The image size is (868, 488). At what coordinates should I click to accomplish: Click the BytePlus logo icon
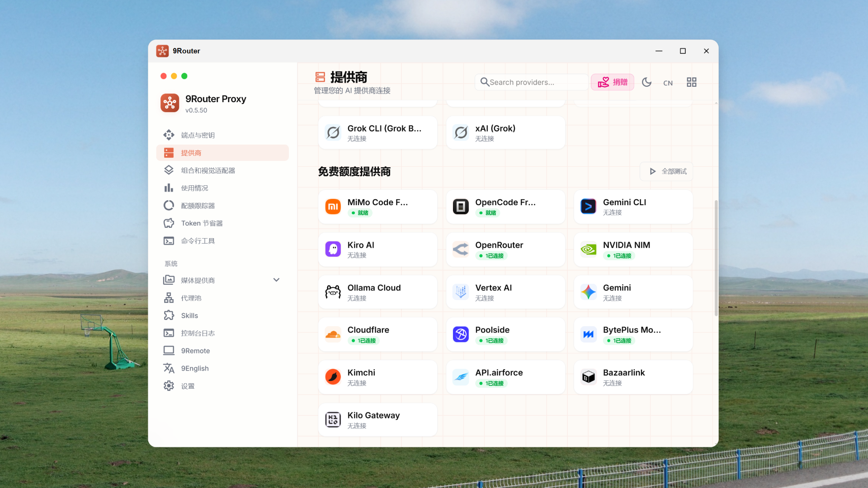pos(589,335)
